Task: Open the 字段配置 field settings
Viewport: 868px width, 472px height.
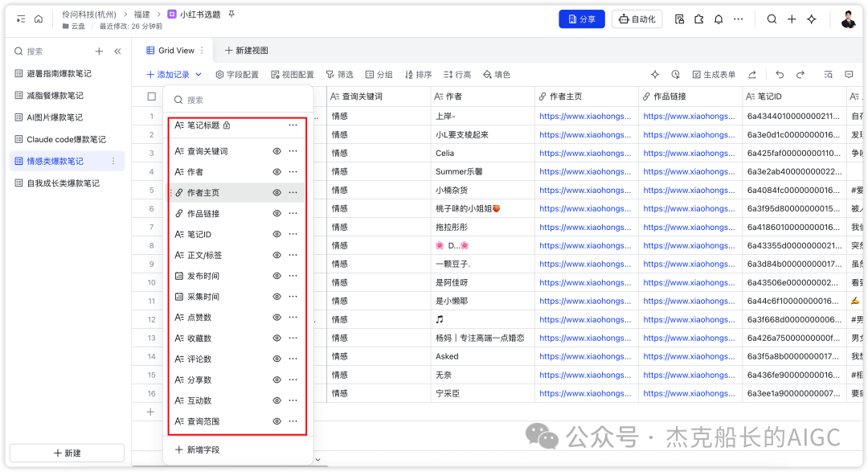Action: point(237,74)
